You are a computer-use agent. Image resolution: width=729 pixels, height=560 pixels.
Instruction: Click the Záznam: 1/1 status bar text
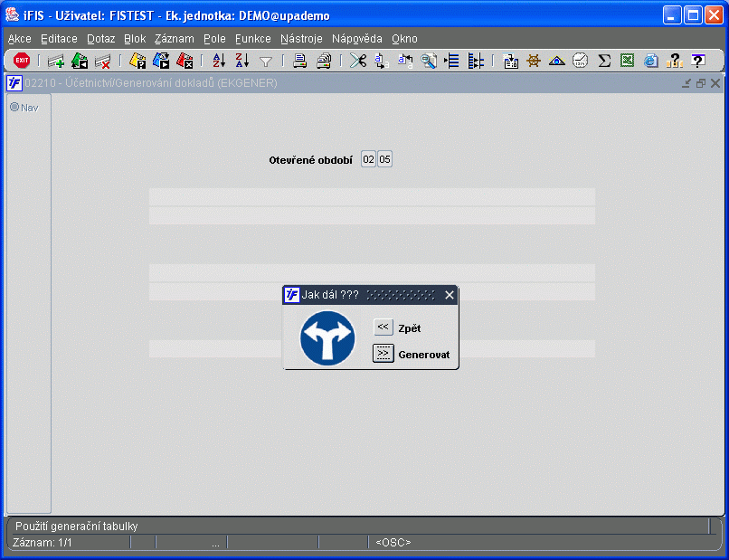pos(43,542)
